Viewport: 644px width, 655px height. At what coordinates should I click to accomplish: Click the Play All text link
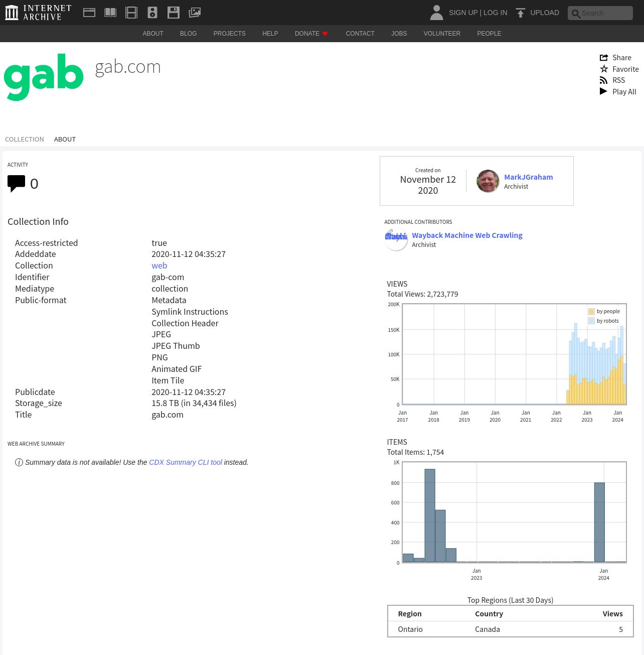click(624, 91)
